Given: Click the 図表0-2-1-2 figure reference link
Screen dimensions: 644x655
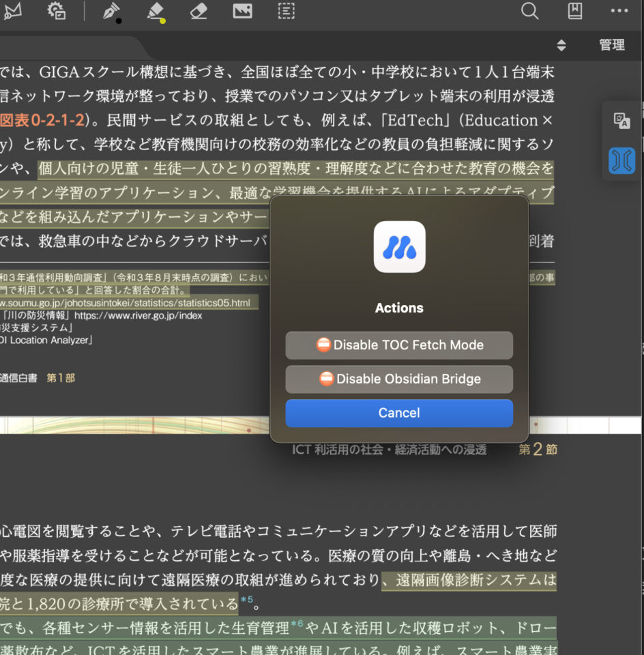Looking at the screenshot, I should [x=42, y=121].
